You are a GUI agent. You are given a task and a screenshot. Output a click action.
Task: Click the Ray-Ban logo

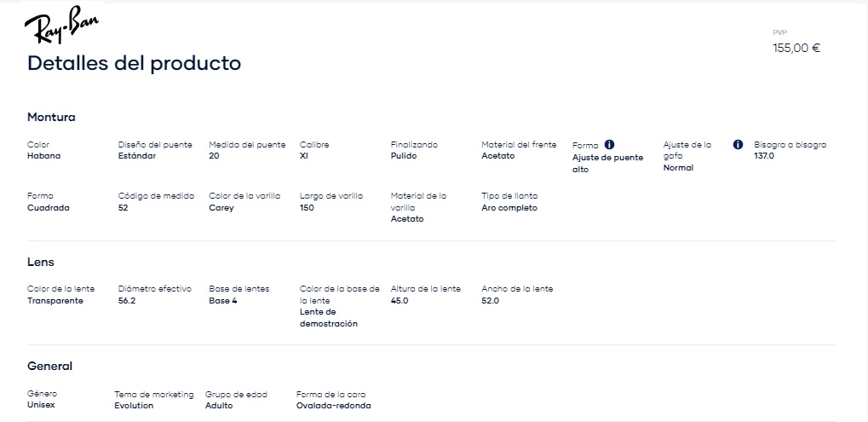click(x=61, y=25)
